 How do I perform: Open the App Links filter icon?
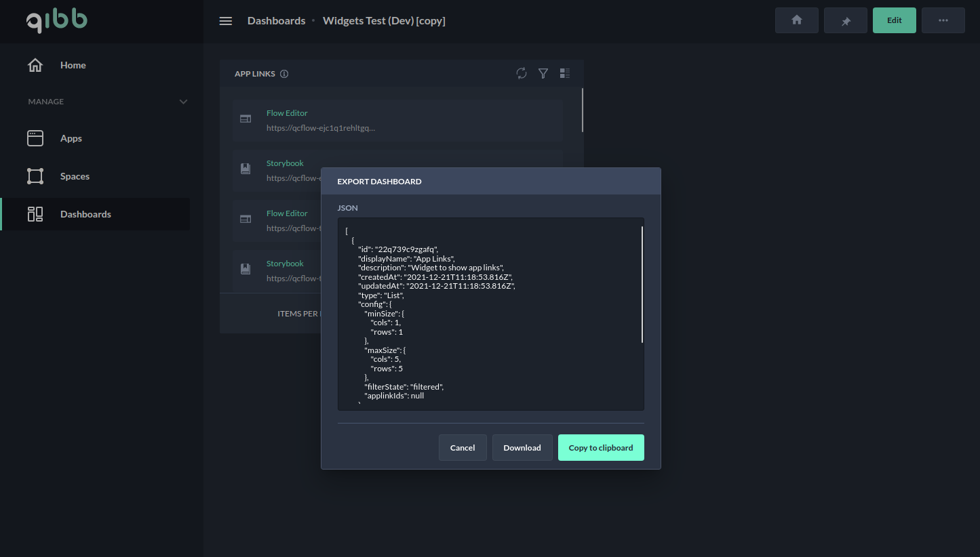pos(543,73)
